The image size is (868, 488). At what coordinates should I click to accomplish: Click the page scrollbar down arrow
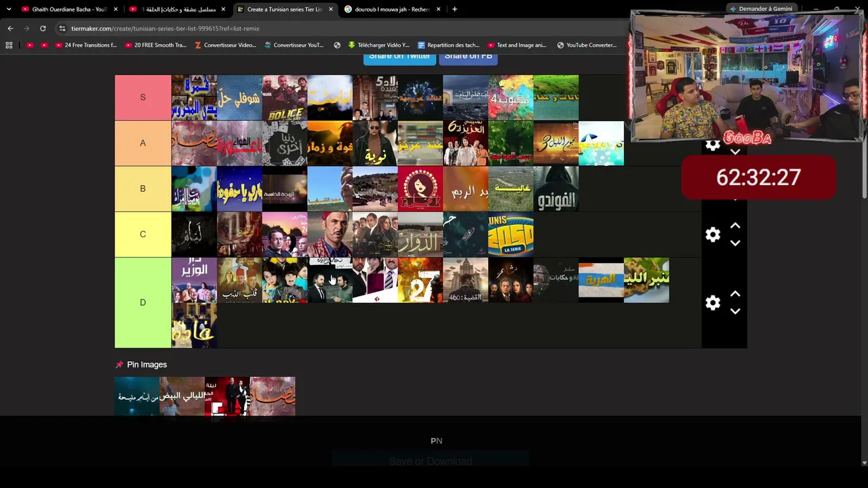(864, 463)
